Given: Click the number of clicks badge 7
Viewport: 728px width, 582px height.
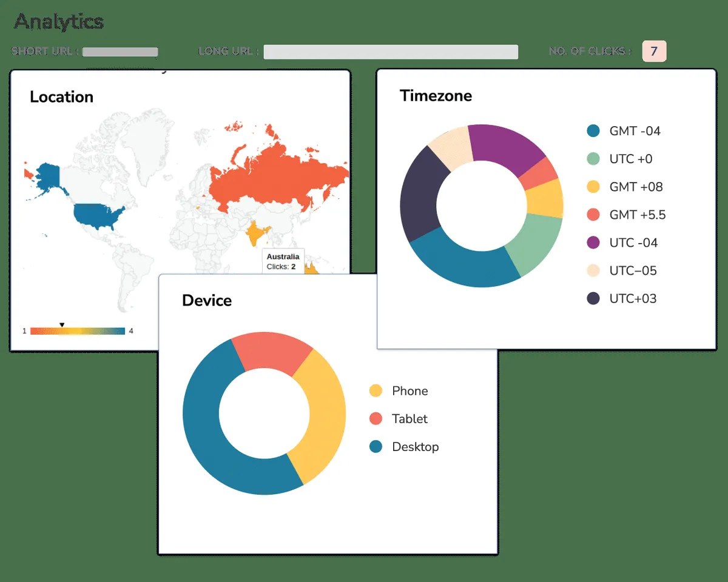Looking at the screenshot, I should (654, 51).
